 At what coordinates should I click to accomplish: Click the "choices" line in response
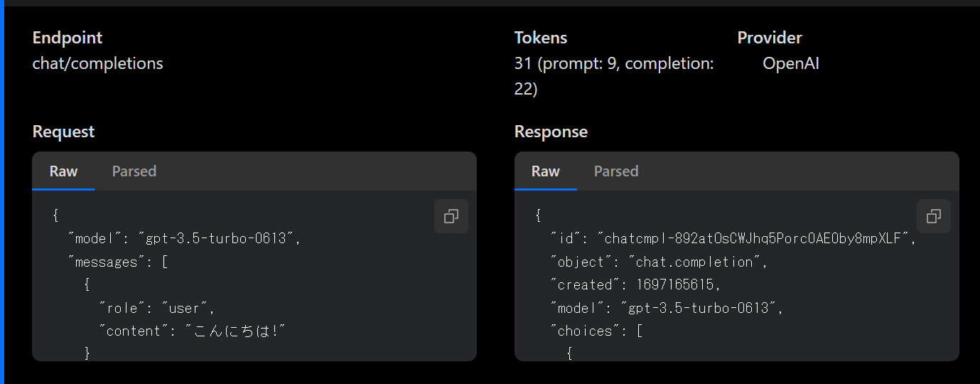click(x=596, y=331)
